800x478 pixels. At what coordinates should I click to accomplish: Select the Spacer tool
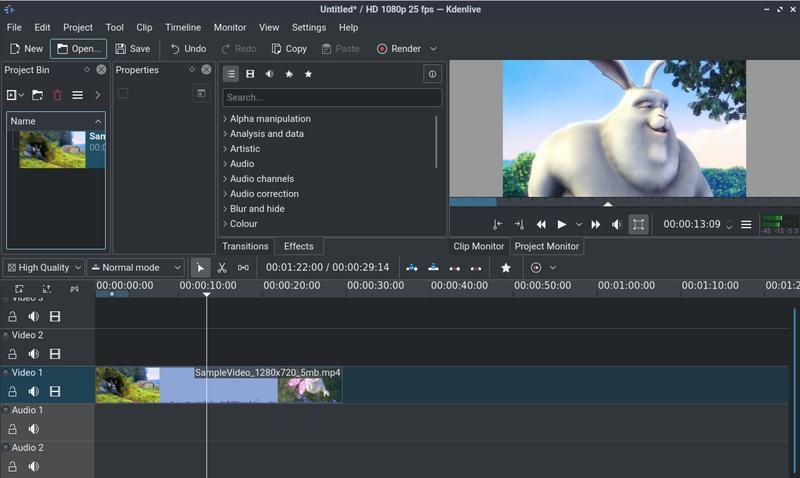point(243,268)
